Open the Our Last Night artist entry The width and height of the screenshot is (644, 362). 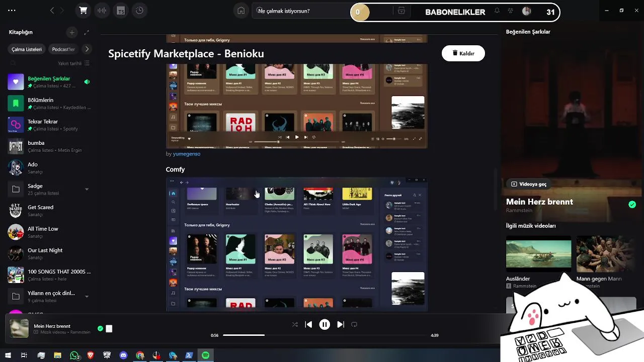(x=49, y=254)
